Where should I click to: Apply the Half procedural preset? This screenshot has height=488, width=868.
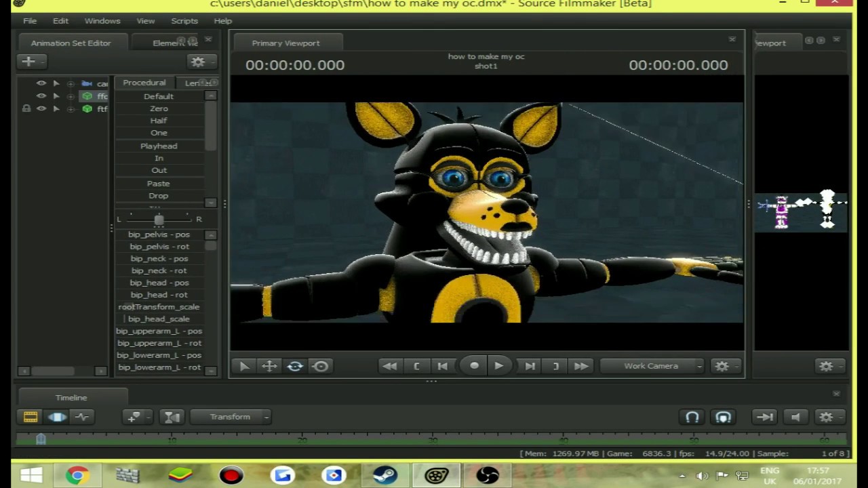click(x=159, y=121)
